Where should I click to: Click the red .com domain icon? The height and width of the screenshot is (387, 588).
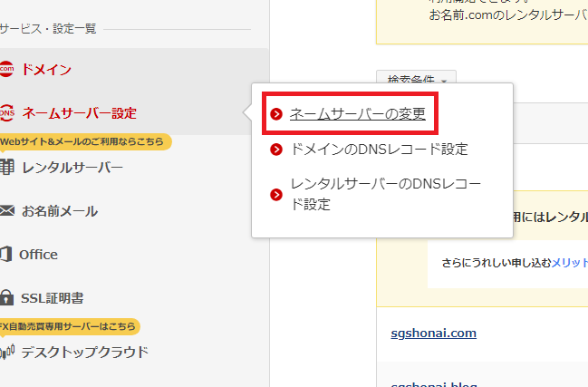coord(6,69)
